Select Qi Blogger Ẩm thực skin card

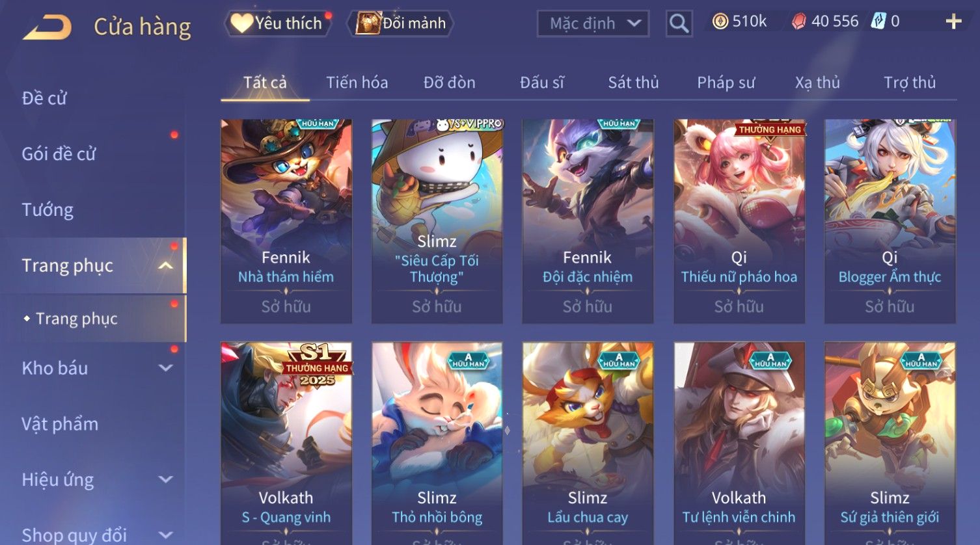click(x=890, y=221)
